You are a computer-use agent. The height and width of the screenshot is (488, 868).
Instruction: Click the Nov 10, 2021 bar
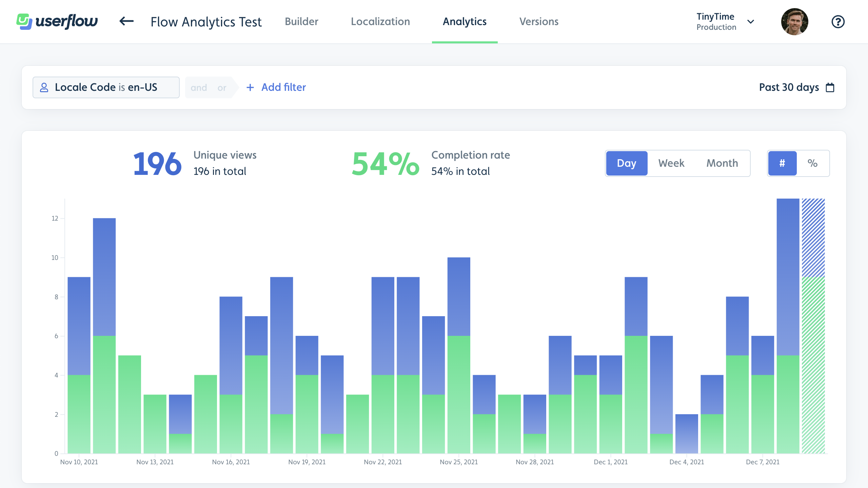[79, 365]
